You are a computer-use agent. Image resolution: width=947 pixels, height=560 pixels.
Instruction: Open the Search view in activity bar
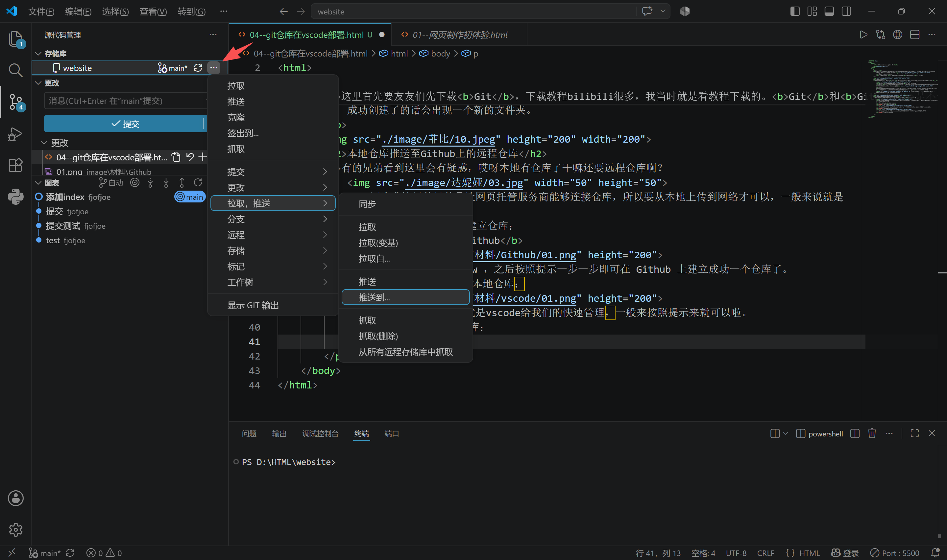click(15, 70)
